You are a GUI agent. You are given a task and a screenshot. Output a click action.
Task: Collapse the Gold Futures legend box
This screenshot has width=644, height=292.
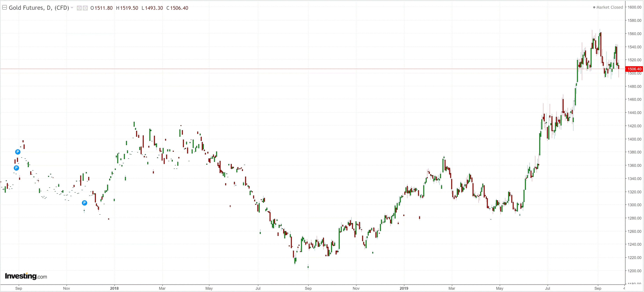click(4, 8)
